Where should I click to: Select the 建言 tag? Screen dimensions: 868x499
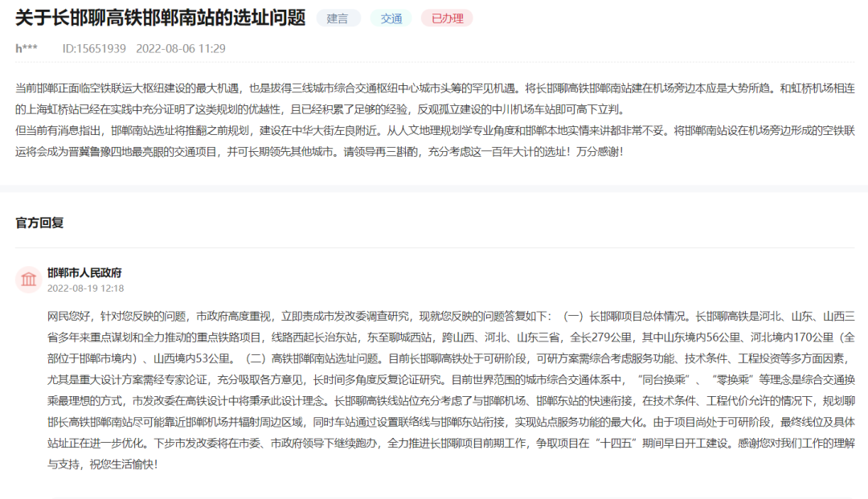coord(338,18)
